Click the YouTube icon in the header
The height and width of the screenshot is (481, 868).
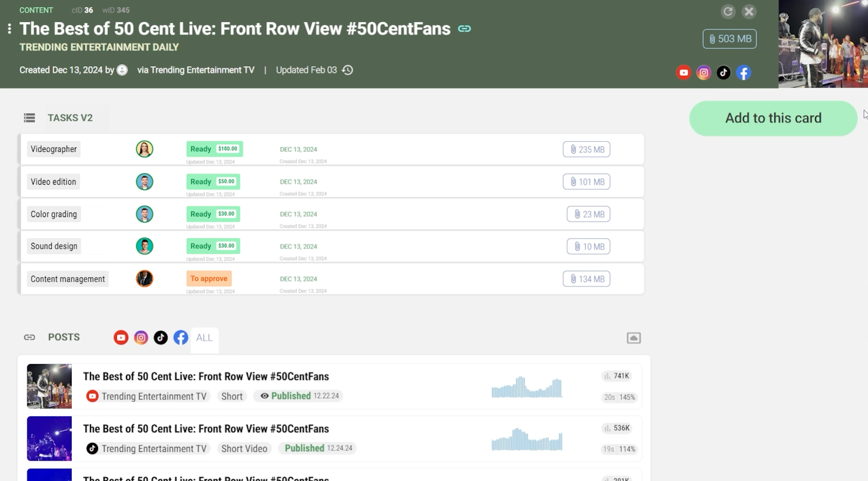(683, 73)
